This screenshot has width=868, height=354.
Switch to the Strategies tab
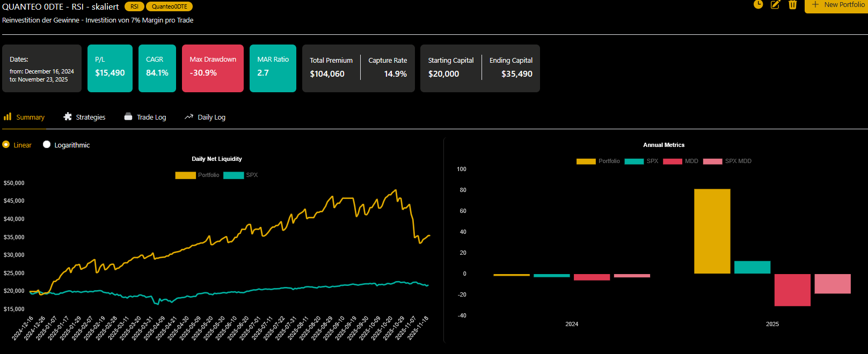[90, 117]
